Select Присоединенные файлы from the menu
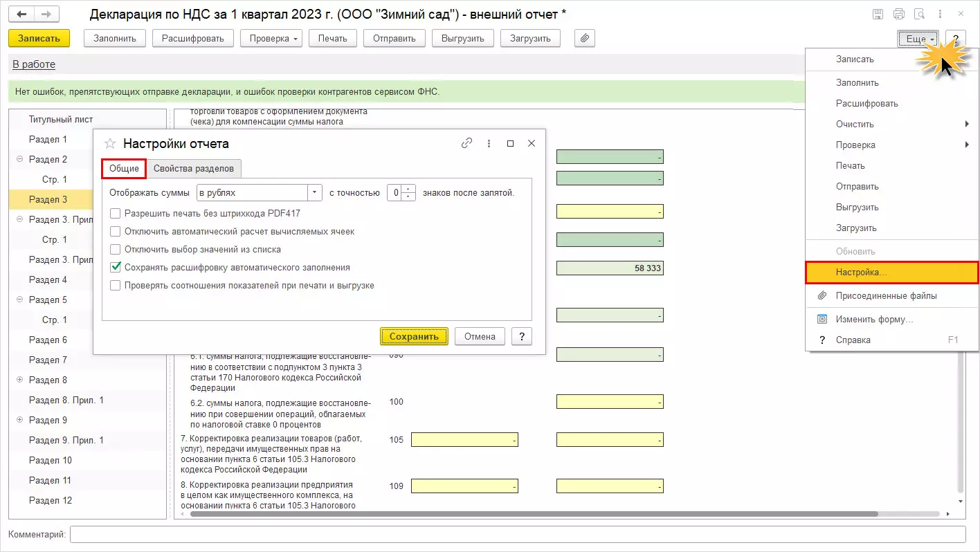Viewport: 980px width, 552px height. [892, 296]
